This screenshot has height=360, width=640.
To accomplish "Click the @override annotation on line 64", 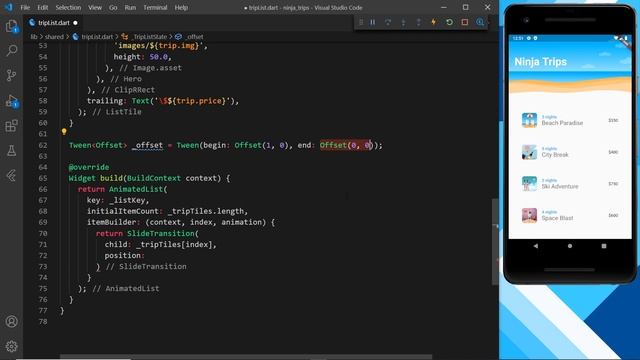I will pos(89,167).
